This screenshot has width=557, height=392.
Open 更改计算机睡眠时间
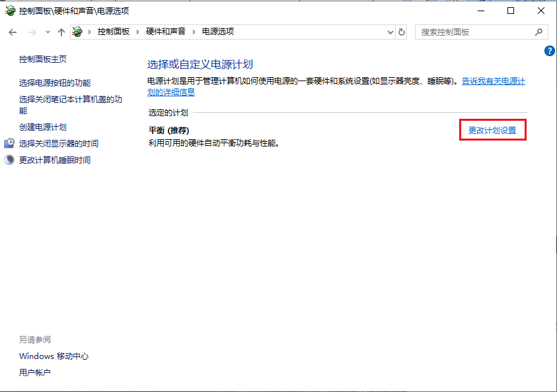tap(55, 160)
